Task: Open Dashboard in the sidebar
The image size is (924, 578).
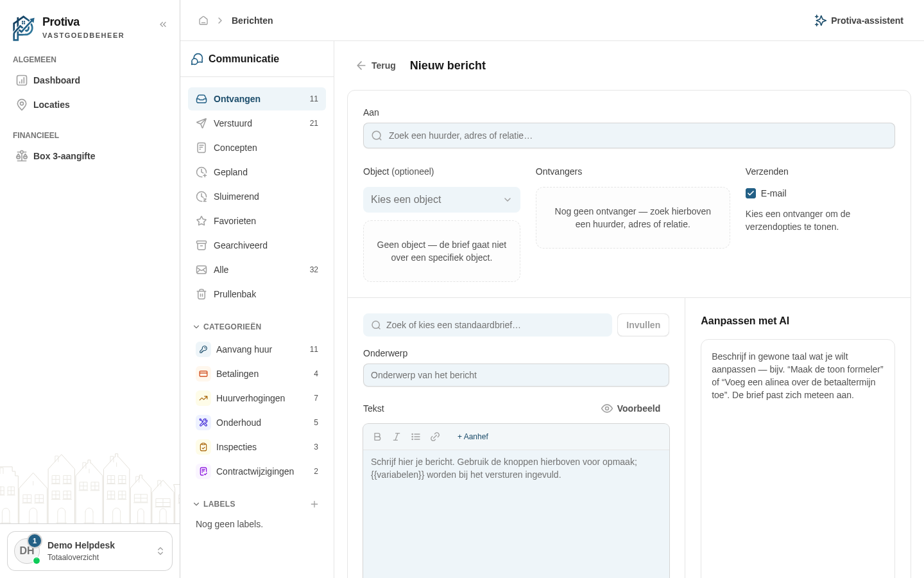Action: [90, 80]
